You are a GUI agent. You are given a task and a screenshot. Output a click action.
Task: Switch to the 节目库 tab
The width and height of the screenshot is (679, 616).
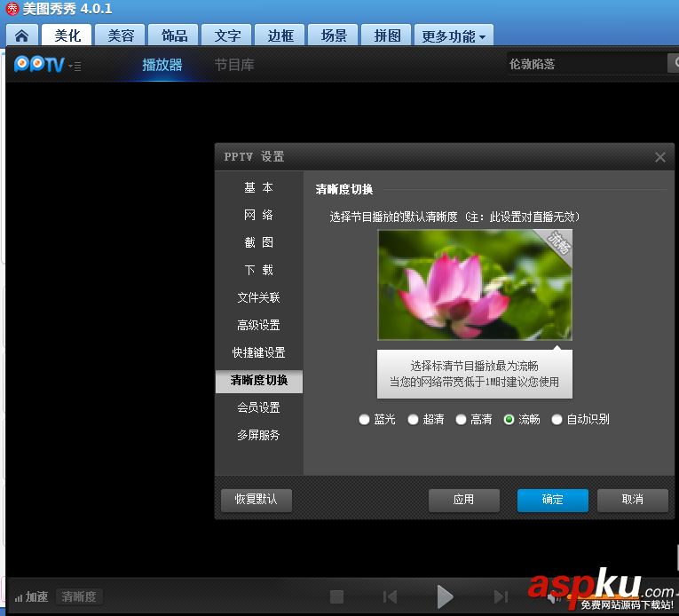tap(233, 65)
